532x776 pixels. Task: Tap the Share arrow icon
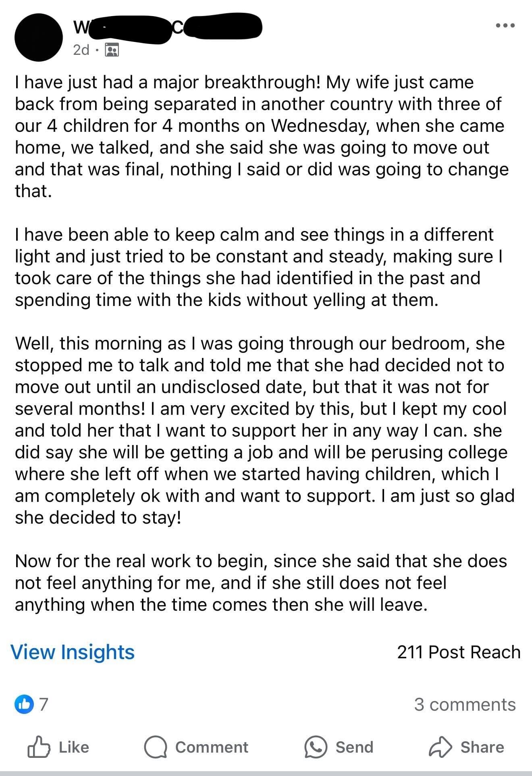[x=440, y=747]
